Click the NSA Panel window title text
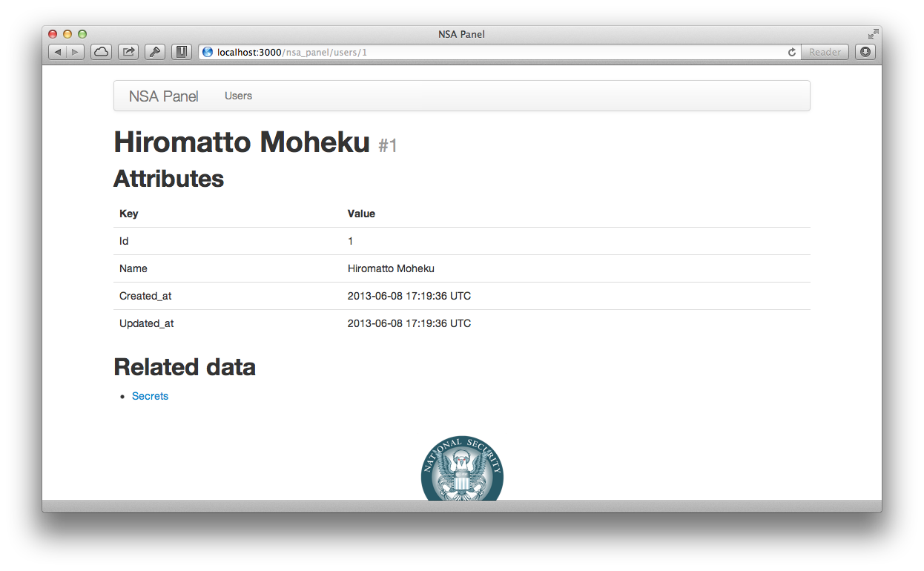The width and height of the screenshot is (924, 571). 461,34
